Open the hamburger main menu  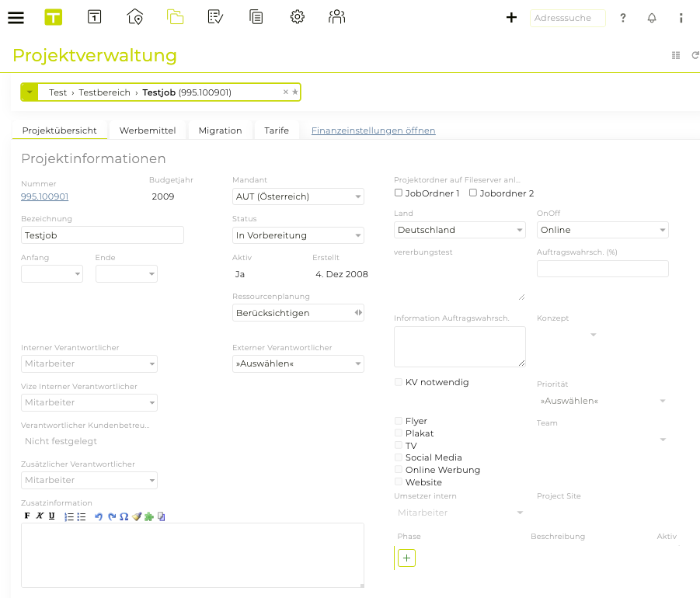pos(16,18)
